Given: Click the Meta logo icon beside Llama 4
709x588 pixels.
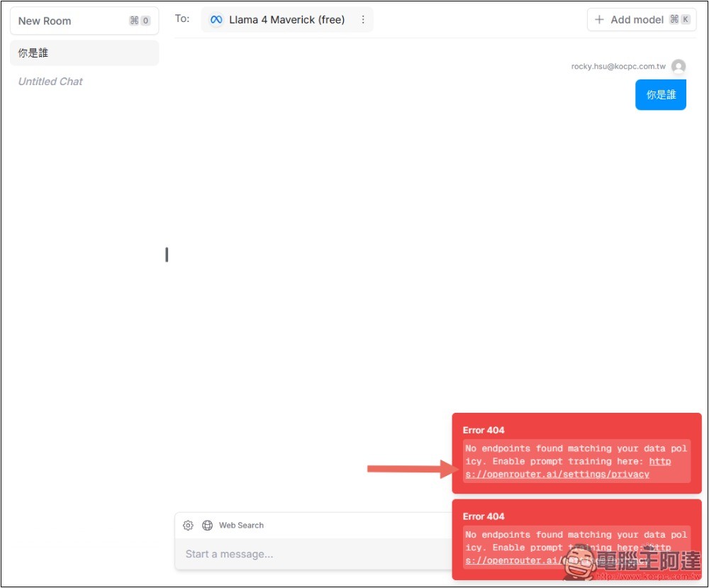Looking at the screenshot, I should pos(216,20).
